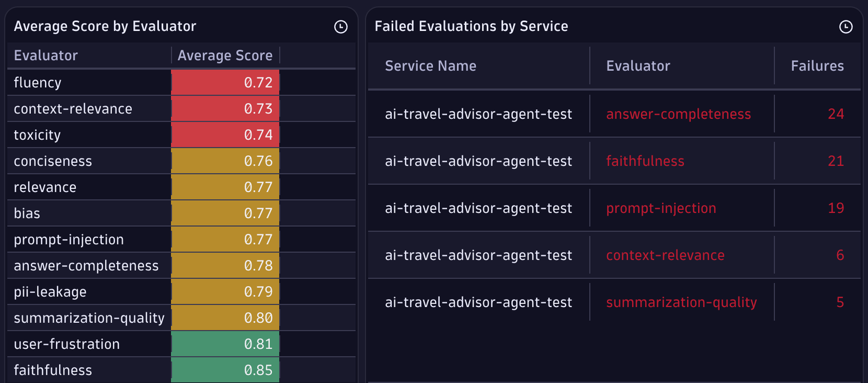Click the 0.78 score cell
This screenshot has width=868, height=383.
coord(225,265)
